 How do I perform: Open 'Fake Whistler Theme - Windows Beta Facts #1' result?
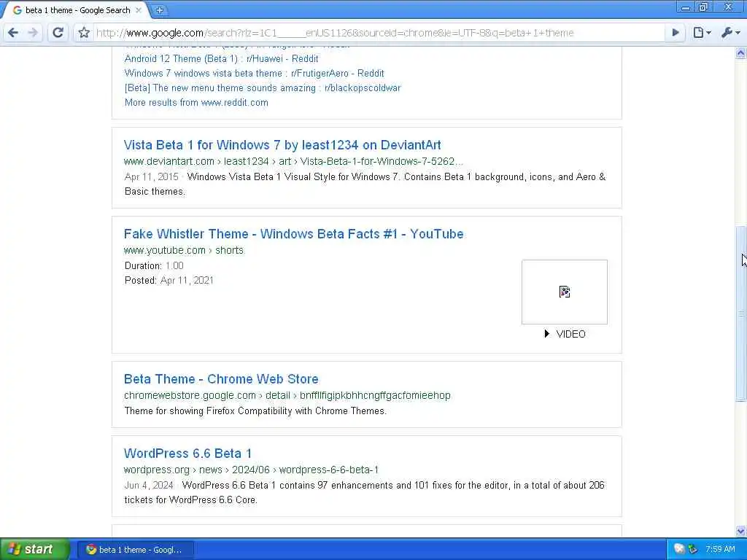(x=293, y=234)
